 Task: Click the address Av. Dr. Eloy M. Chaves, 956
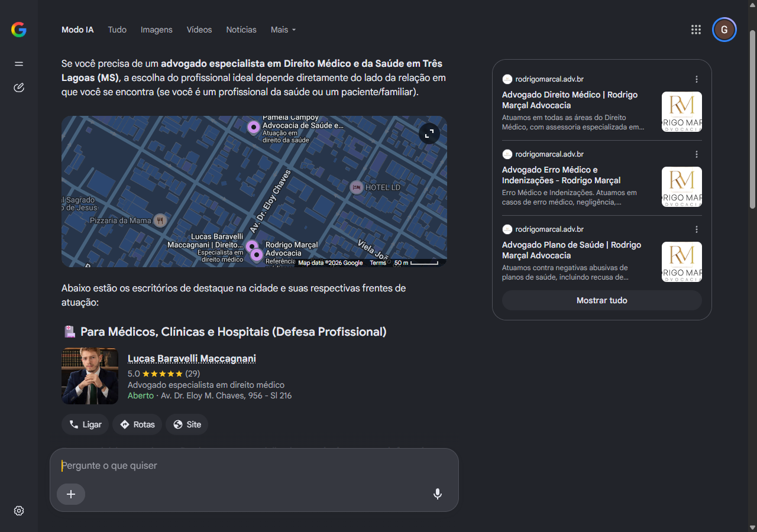(226, 395)
